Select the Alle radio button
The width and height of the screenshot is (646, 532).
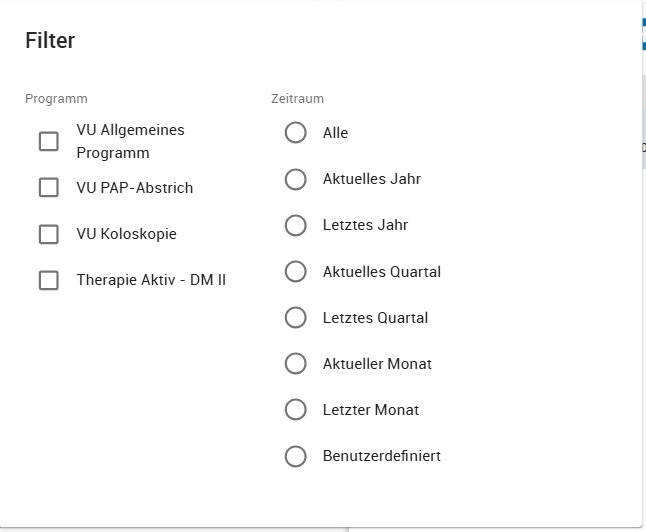295,133
